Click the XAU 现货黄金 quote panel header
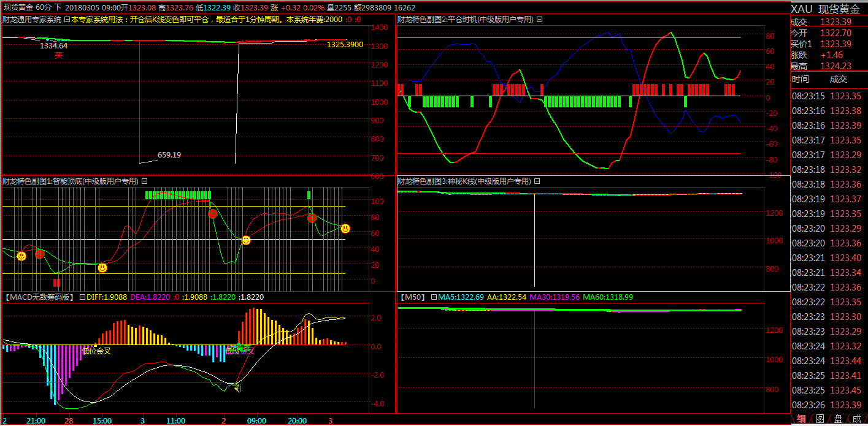Viewport: 868px width, 426px height. 825,9
